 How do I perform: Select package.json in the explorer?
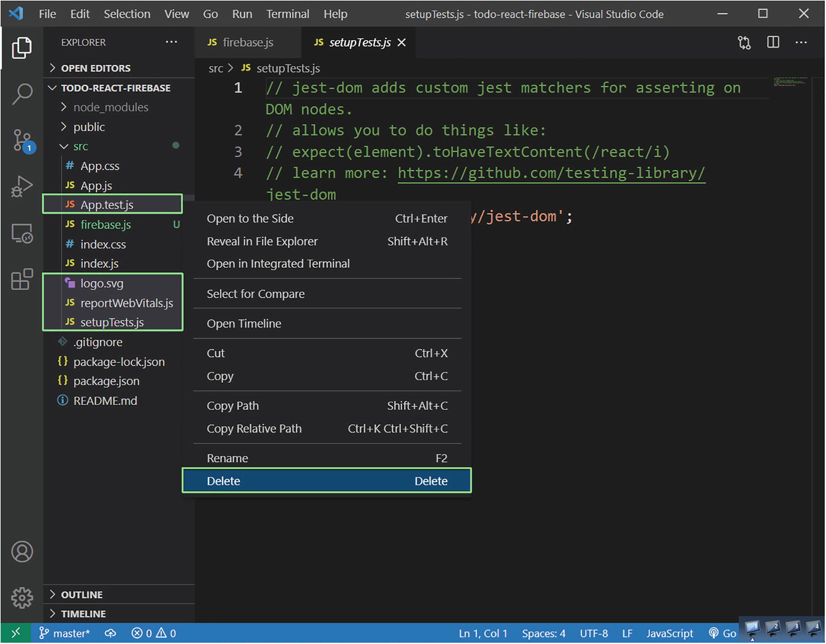pos(106,381)
